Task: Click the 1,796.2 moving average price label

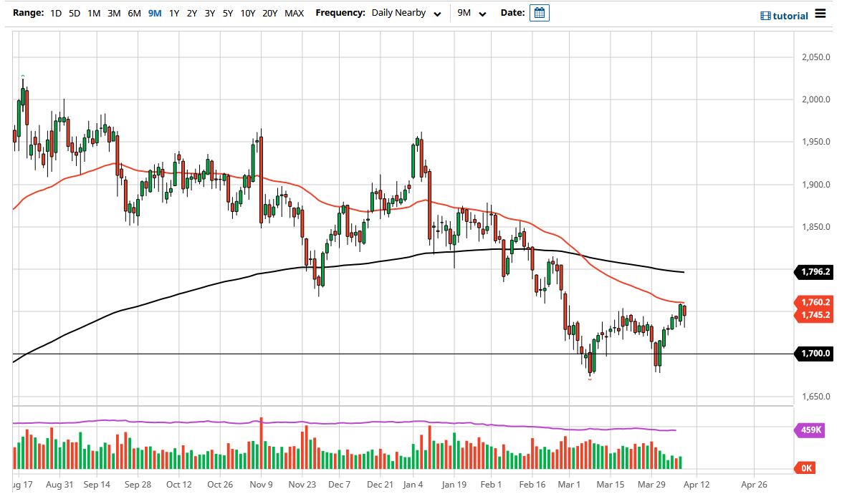Action: (813, 272)
